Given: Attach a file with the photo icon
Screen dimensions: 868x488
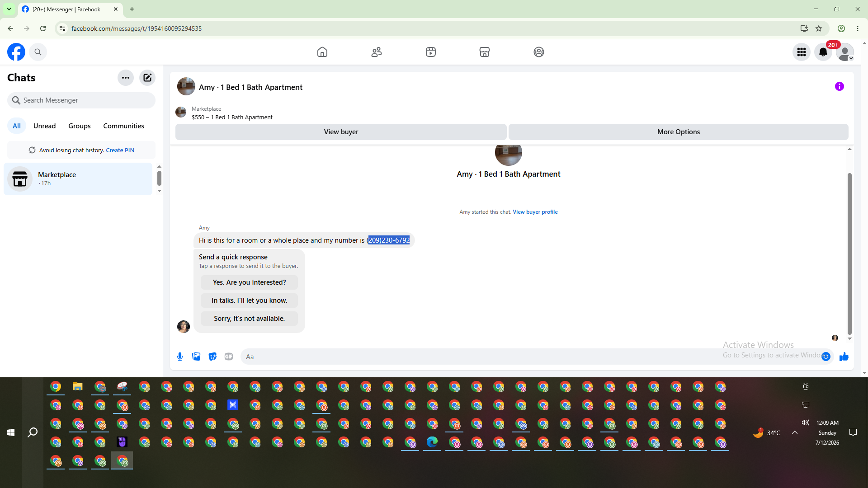Looking at the screenshot, I should pos(196,357).
